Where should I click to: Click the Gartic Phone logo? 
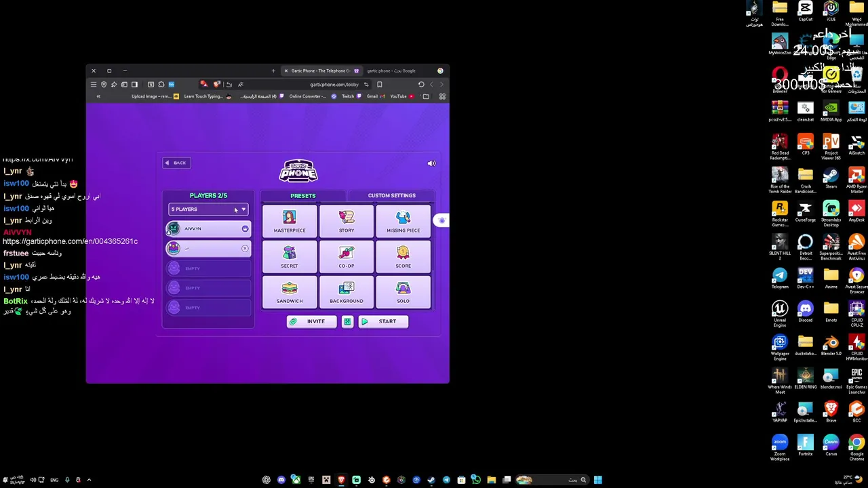[298, 171]
